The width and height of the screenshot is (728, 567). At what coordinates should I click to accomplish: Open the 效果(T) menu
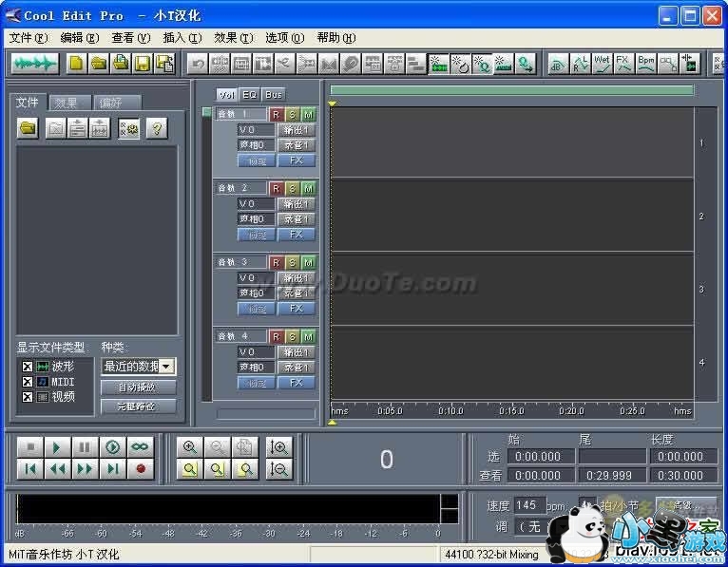pyautogui.click(x=234, y=38)
